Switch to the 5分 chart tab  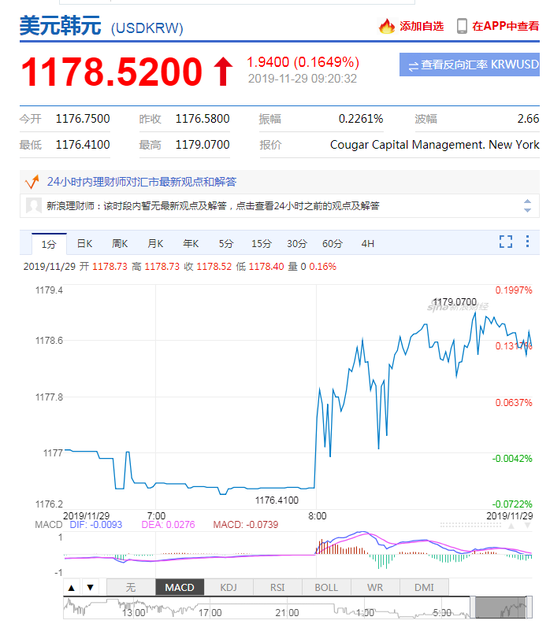(226, 244)
